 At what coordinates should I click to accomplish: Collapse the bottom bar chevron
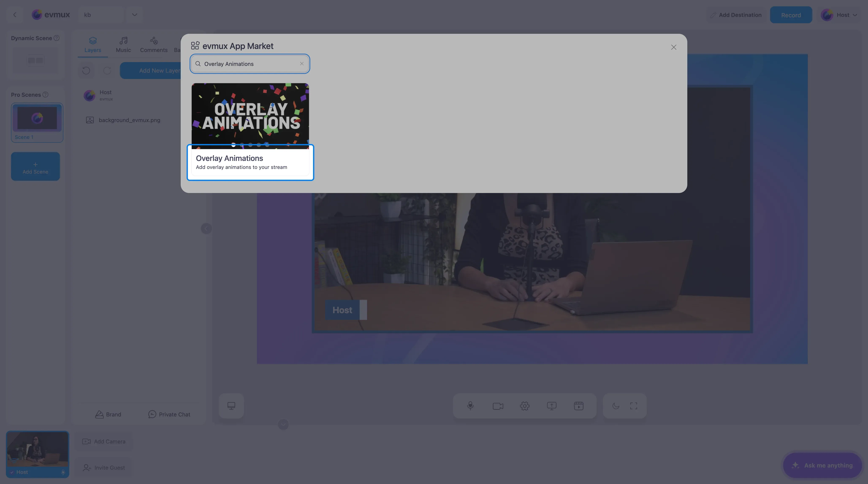tap(283, 424)
